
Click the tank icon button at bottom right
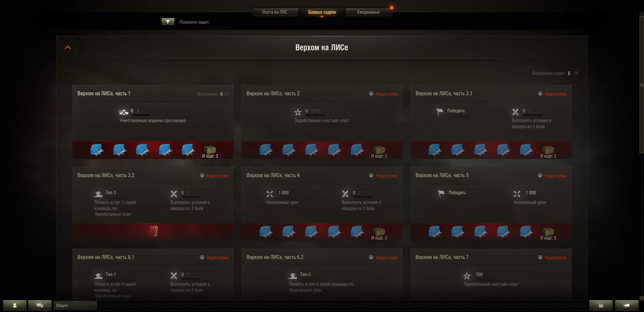(x=627, y=305)
